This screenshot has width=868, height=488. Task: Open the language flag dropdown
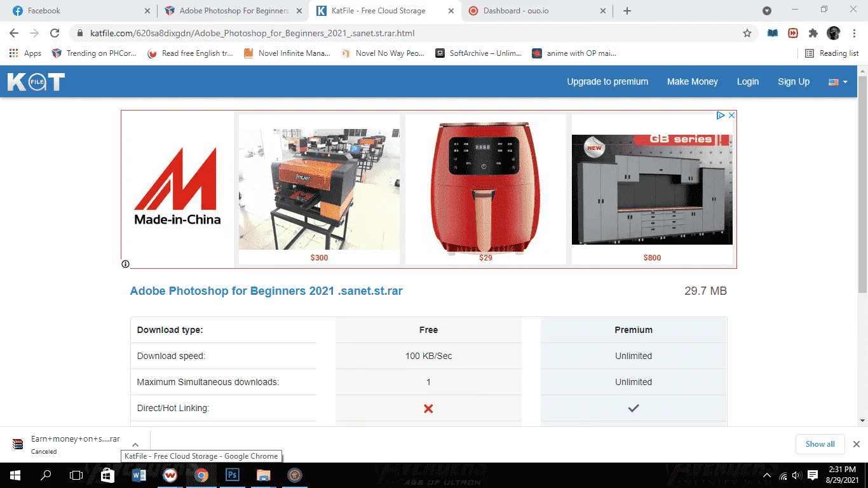coord(838,82)
